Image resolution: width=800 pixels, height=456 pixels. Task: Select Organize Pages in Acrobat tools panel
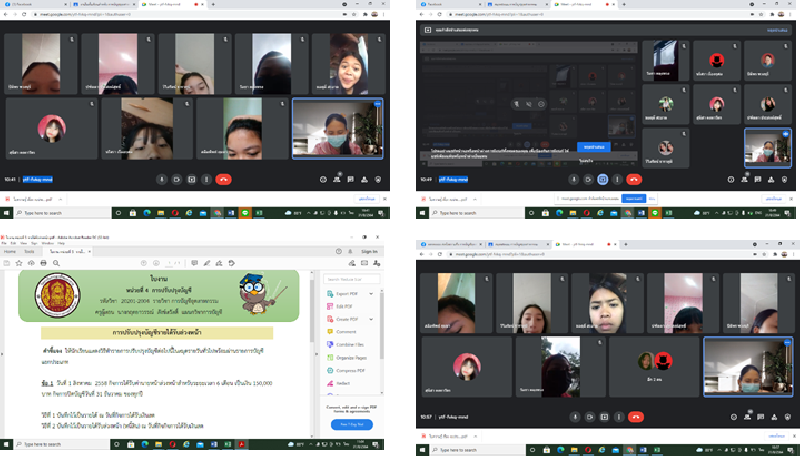[x=353, y=356]
